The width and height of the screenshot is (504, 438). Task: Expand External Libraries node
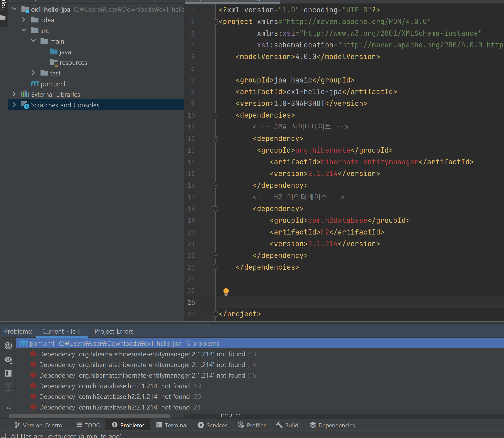pos(14,94)
